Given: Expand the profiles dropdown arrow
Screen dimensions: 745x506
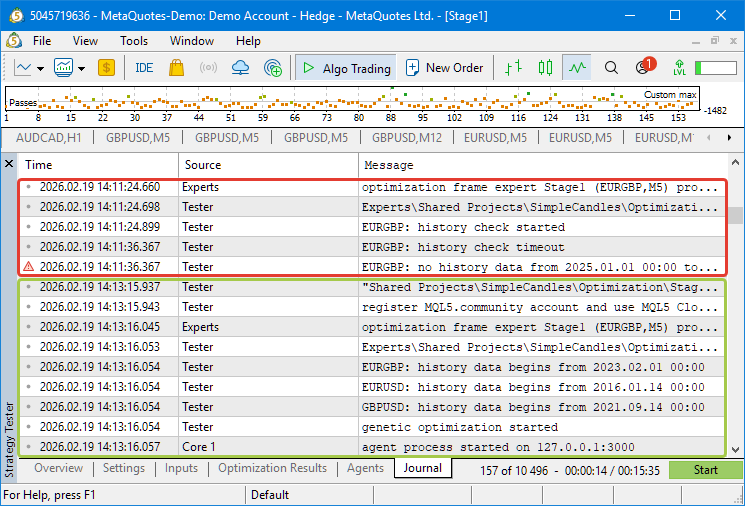Looking at the screenshot, I should (x=82, y=69).
